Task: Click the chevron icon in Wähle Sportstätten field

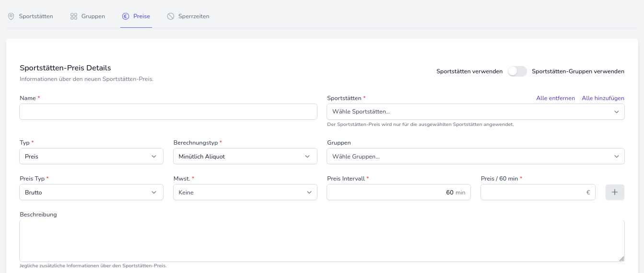Action: pos(617,112)
